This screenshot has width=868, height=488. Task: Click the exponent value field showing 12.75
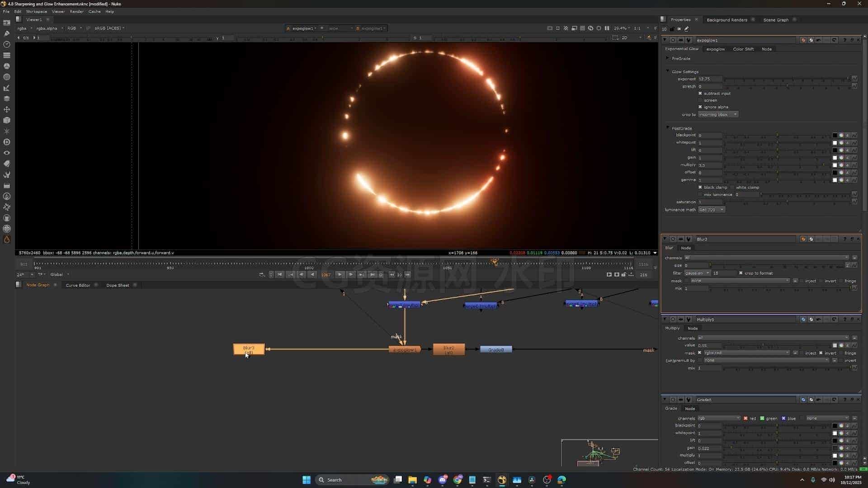tap(710, 79)
